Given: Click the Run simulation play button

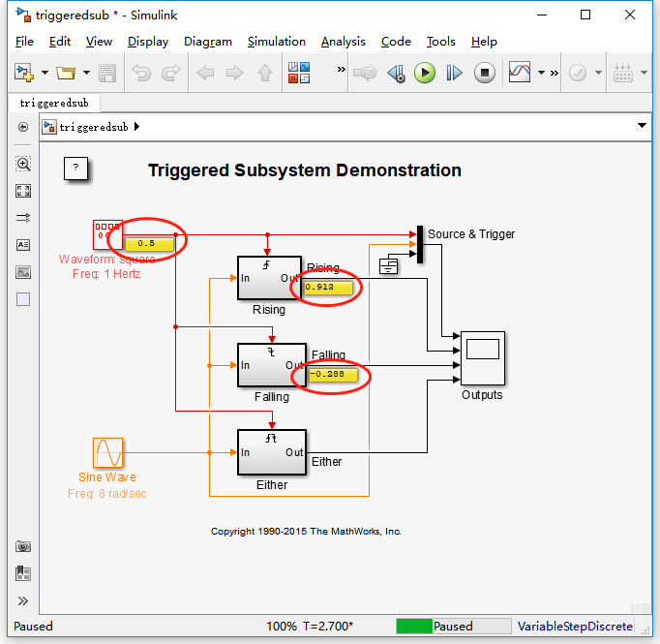Looking at the screenshot, I should (424, 73).
